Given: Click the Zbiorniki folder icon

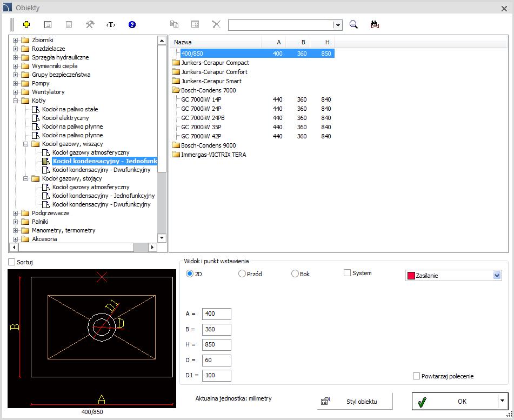Looking at the screenshot, I should (x=25, y=40).
